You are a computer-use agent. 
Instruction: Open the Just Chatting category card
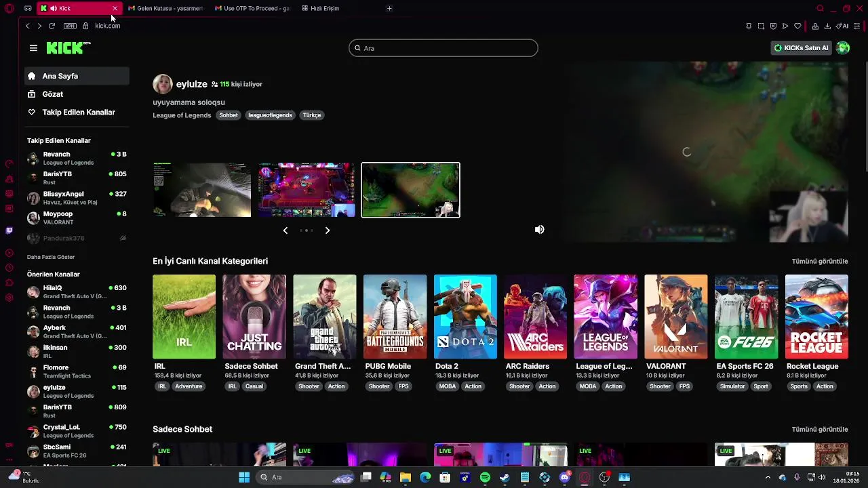(x=254, y=317)
